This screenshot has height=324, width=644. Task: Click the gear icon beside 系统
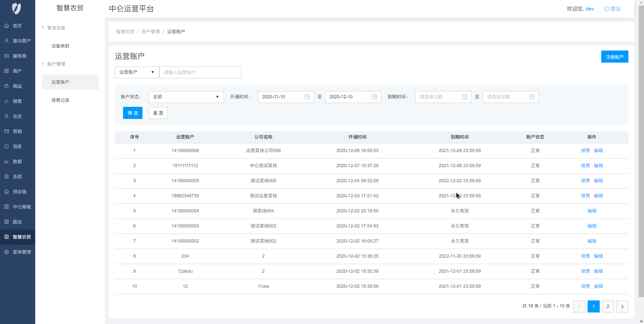(7, 176)
